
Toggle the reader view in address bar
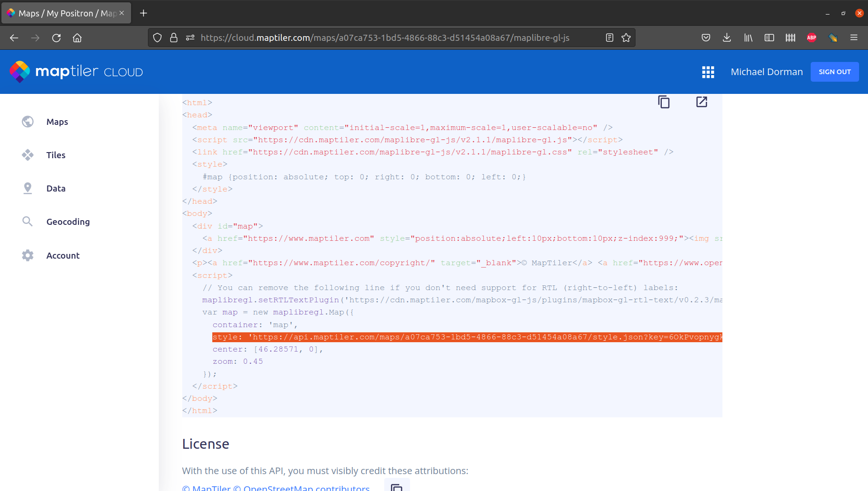pos(609,38)
